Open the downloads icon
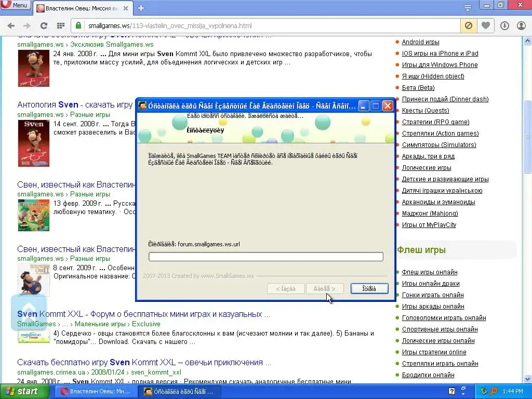 tap(504, 26)
